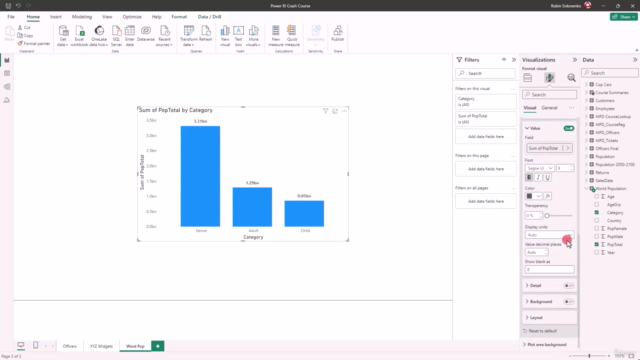This screenshot has width=640, height=360.
Task: Switch to Table view in left sidebar
Action: (7, 73)
